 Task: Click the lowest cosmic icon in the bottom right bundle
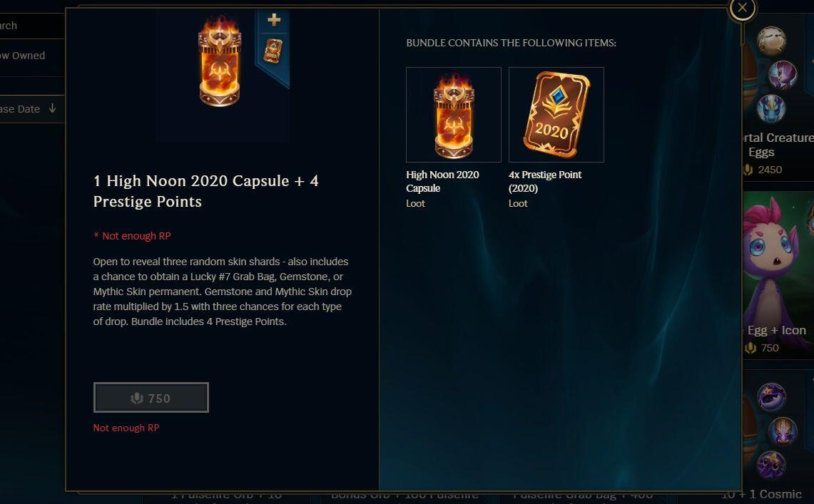(771, 465)
